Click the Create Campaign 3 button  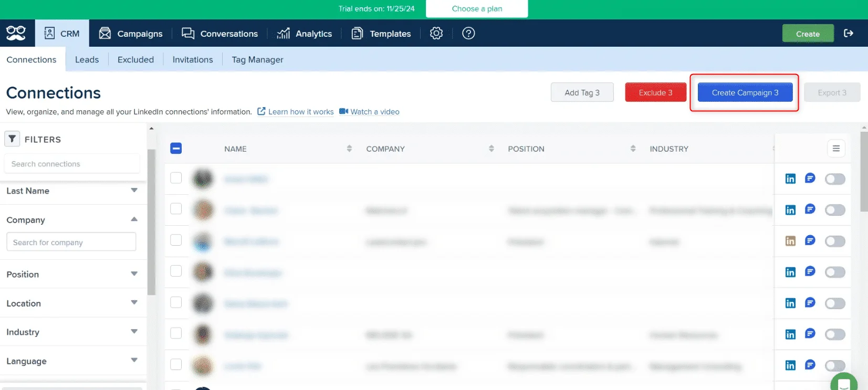click(x=745, y=92)
